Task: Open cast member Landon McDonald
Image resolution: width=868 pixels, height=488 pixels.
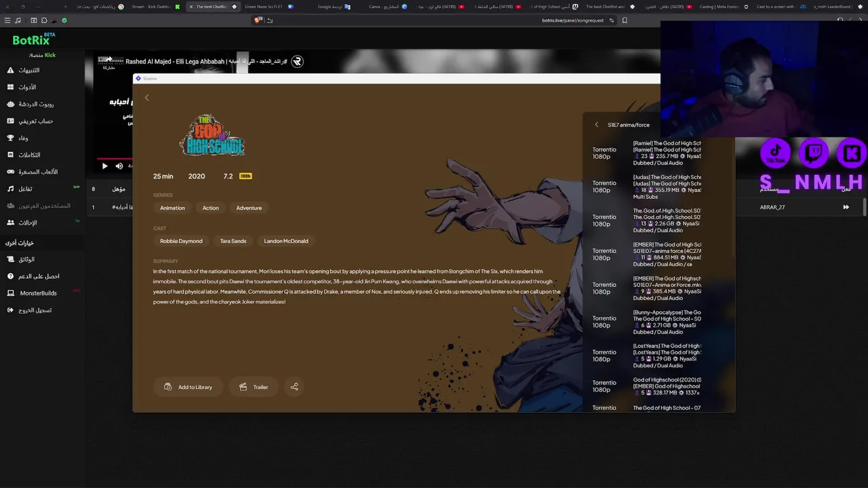Action: click(x=286, y=241)
